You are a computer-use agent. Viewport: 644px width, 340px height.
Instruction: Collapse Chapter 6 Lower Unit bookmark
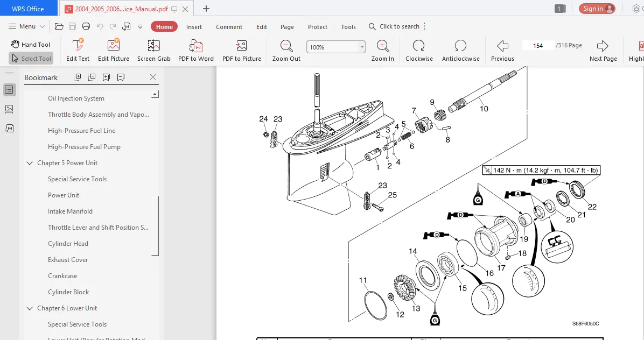[30, 308]
